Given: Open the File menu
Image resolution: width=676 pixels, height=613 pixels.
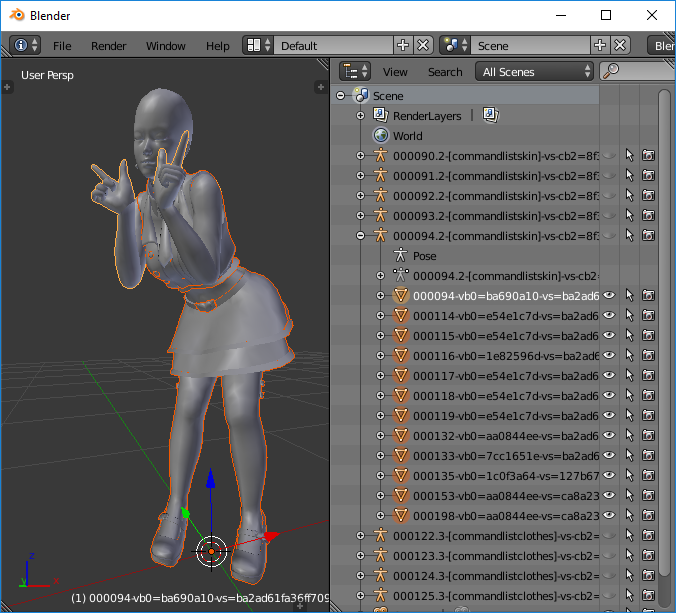Looking at the screenshot, I should 62,46.
